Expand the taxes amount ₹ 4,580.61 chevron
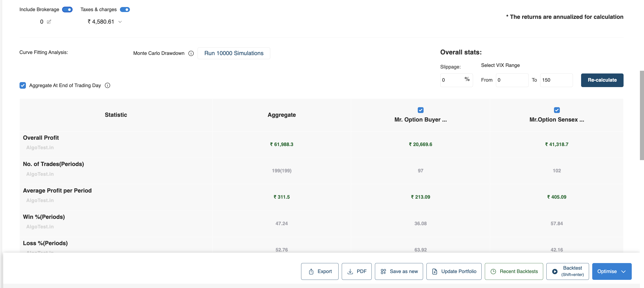Image resolution: width=644 pixels, height=288 pixels. point(120,22)
